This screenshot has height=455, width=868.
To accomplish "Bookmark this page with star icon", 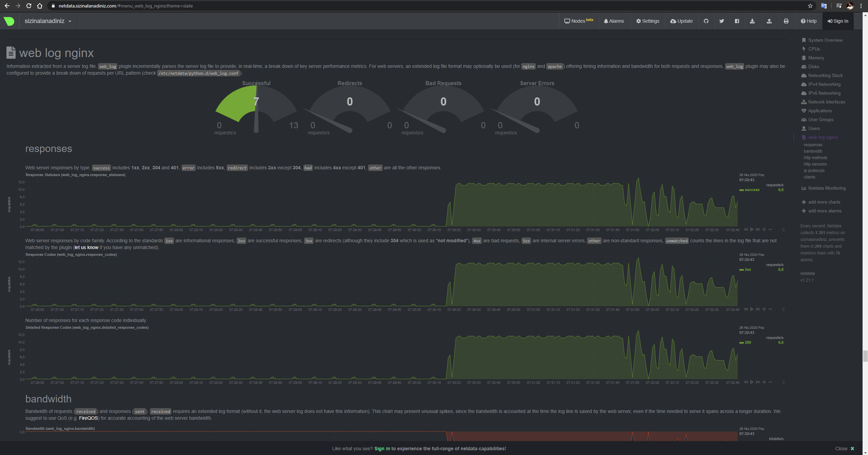I will pyautogui.click(x=810, y=6).
